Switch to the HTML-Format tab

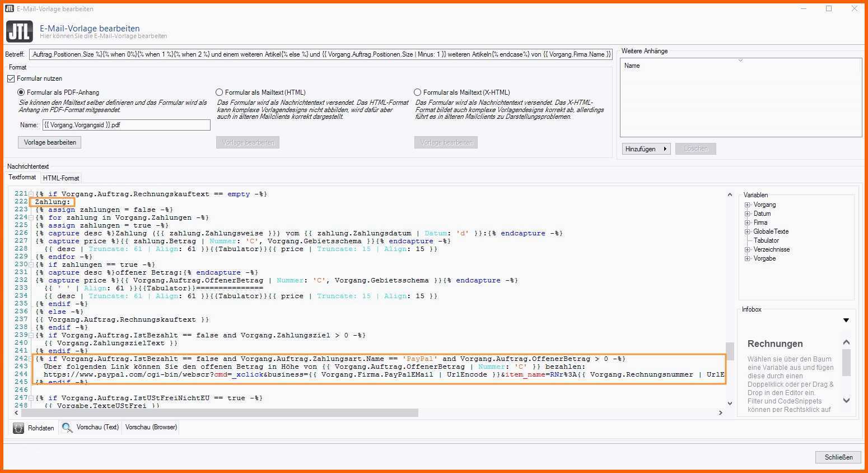point(61,178)
